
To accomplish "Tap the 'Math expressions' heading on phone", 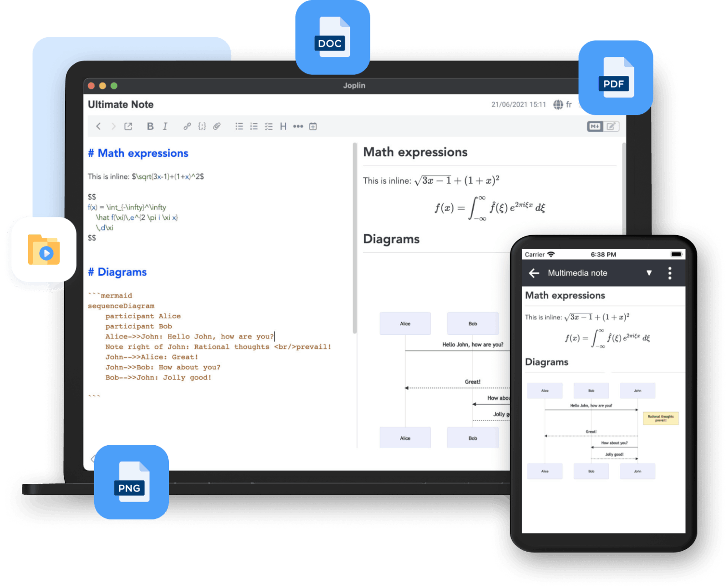I will pyautogui.click(x=565, y=296).
